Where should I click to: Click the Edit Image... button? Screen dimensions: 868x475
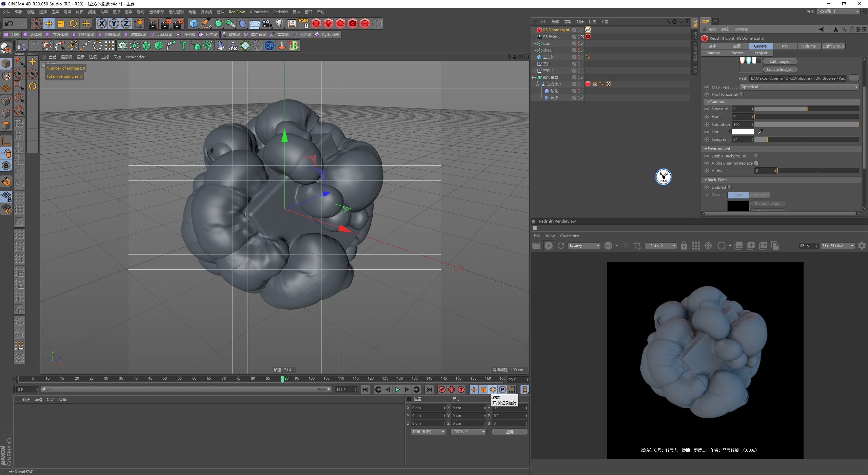coord(780,61)
